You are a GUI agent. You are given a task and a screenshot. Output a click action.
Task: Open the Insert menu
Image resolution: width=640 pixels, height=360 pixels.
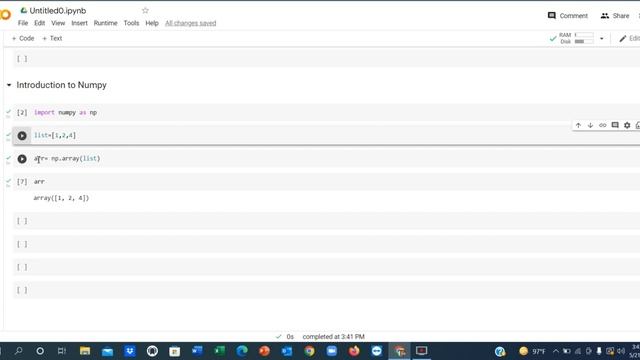(x=79, y=23)
